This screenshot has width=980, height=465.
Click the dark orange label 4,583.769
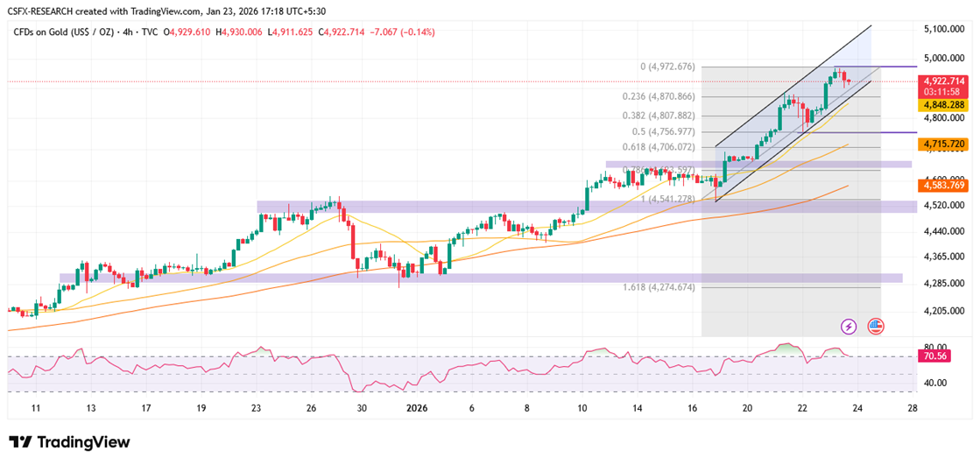pos(944,185)
